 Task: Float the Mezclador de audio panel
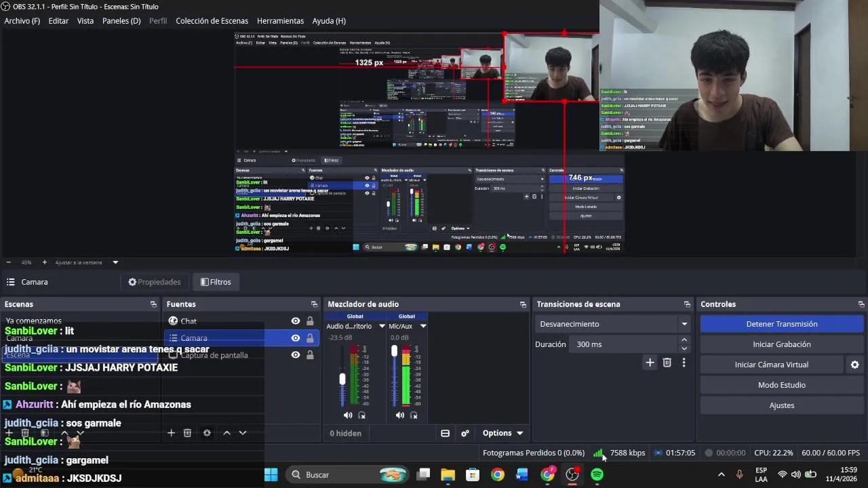pos(523,304)
